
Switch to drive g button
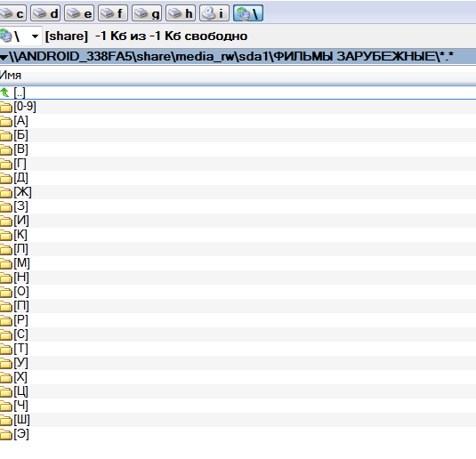(147, 13)
